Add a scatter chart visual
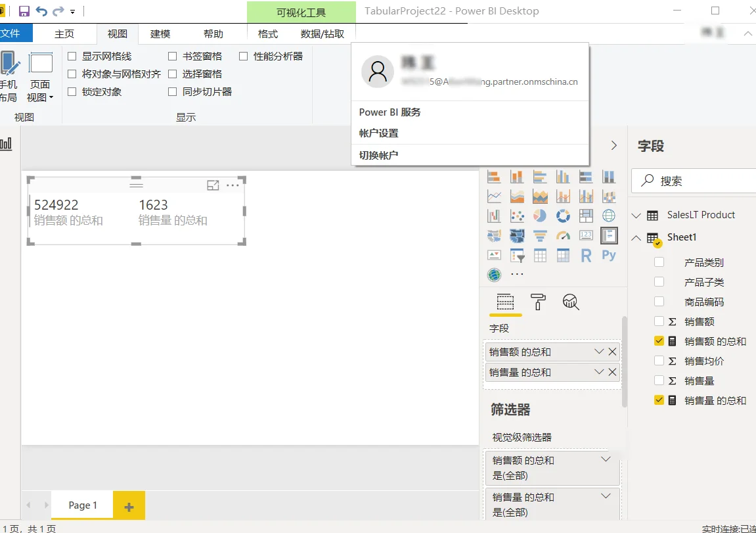756x533 pixels. click(517, 216)
